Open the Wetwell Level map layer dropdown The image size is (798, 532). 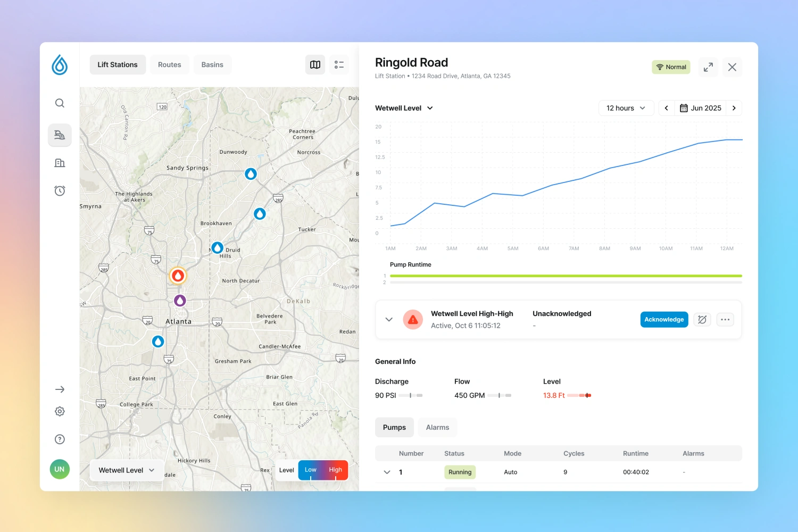(127, 470)
